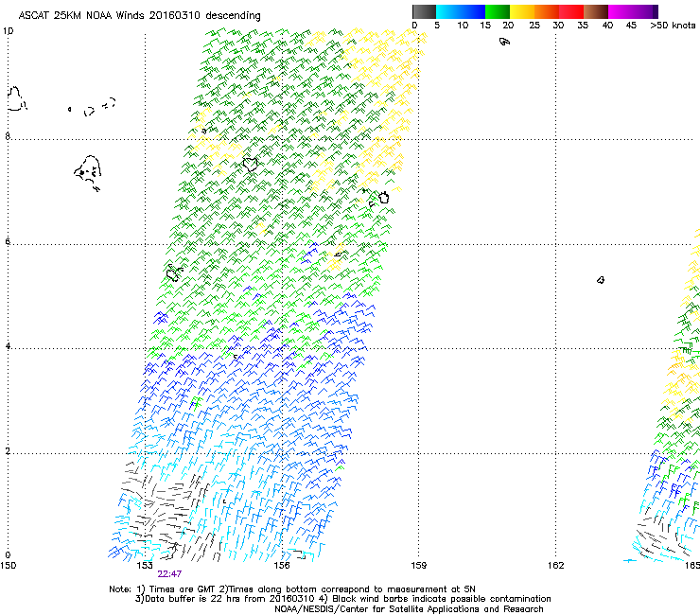
Task: Click the large island outline near 7N 152E
Action: click(88, 173)
